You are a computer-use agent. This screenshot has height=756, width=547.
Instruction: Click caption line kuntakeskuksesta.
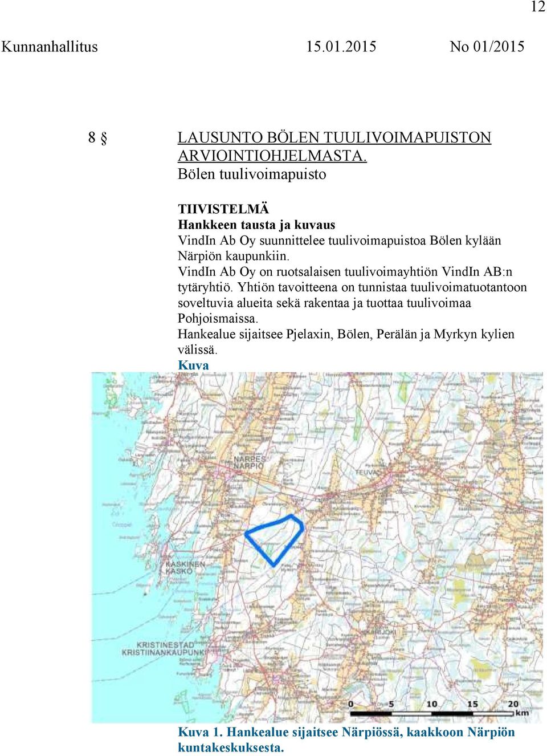click(x=231, y=747)
